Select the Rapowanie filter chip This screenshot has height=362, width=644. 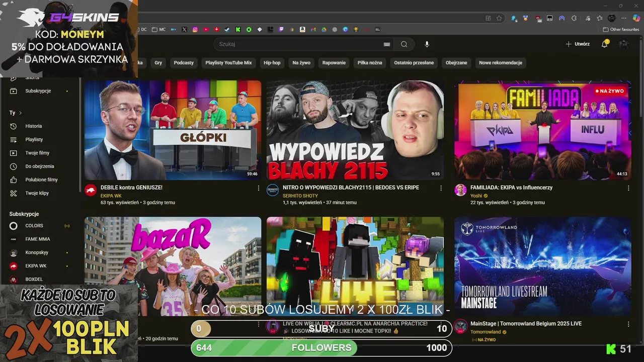point(334,63)
